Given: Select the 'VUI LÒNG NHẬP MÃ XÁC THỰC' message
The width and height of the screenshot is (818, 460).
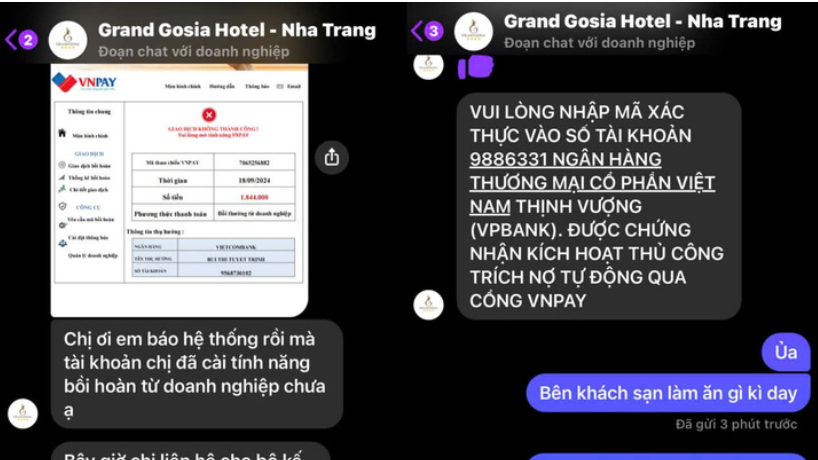Looking at the screenshot, I should [x=599, y=206].
